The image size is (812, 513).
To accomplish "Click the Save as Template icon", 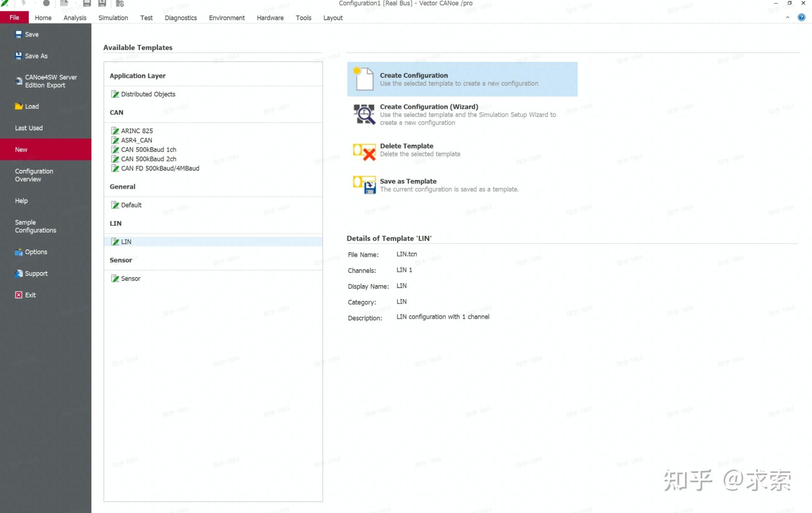I will pos(364,185).
